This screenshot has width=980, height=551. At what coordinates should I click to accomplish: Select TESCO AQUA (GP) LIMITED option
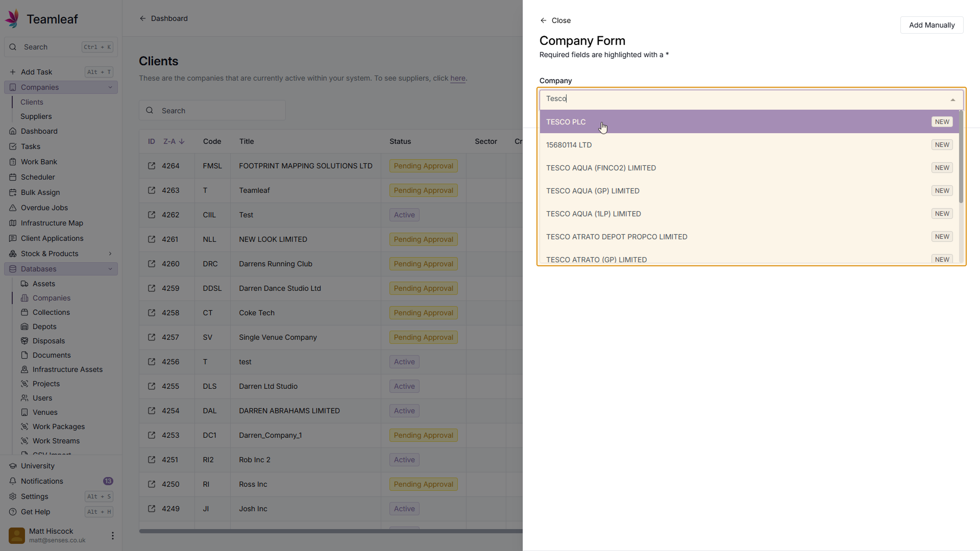point(593,191)
